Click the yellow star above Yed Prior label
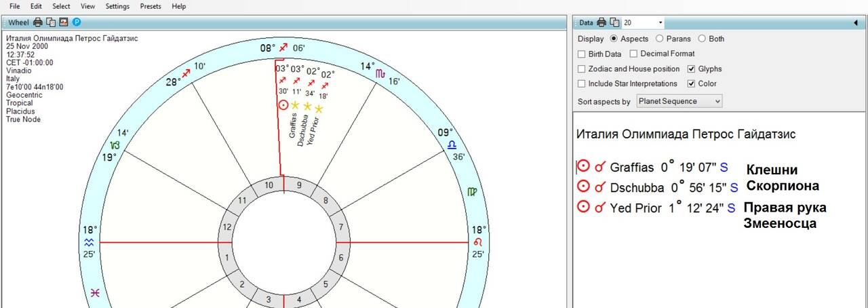Screen dimensions: 868x308 tap(319, 109)
